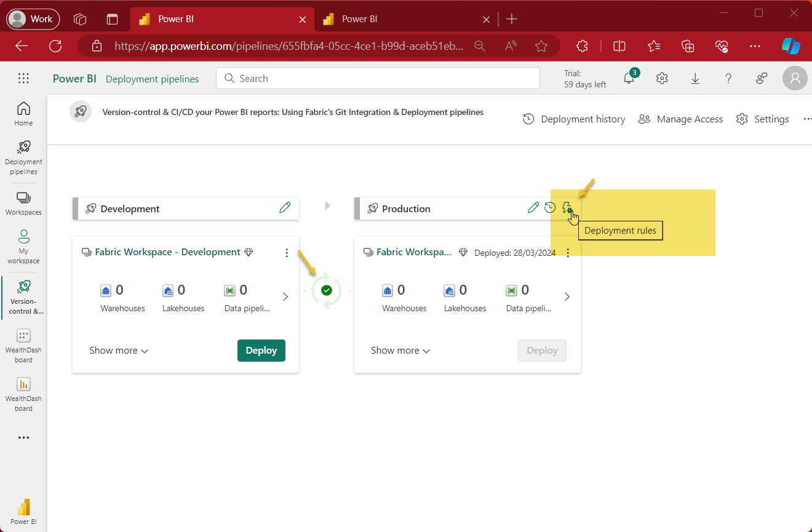
Task: Navigate to Workspaces from the left sidebar
Action: [x=23, y=203]
